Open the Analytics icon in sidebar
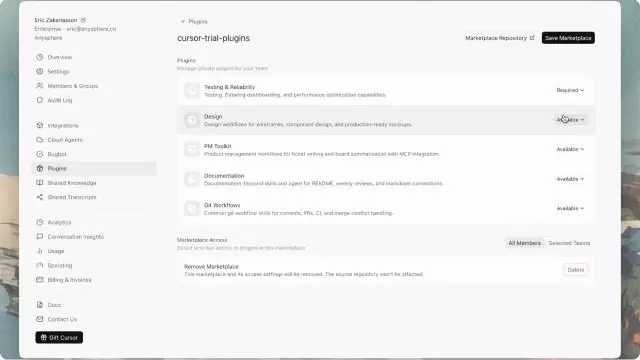This screenshot has height=360, width=640. pos(40,222)
